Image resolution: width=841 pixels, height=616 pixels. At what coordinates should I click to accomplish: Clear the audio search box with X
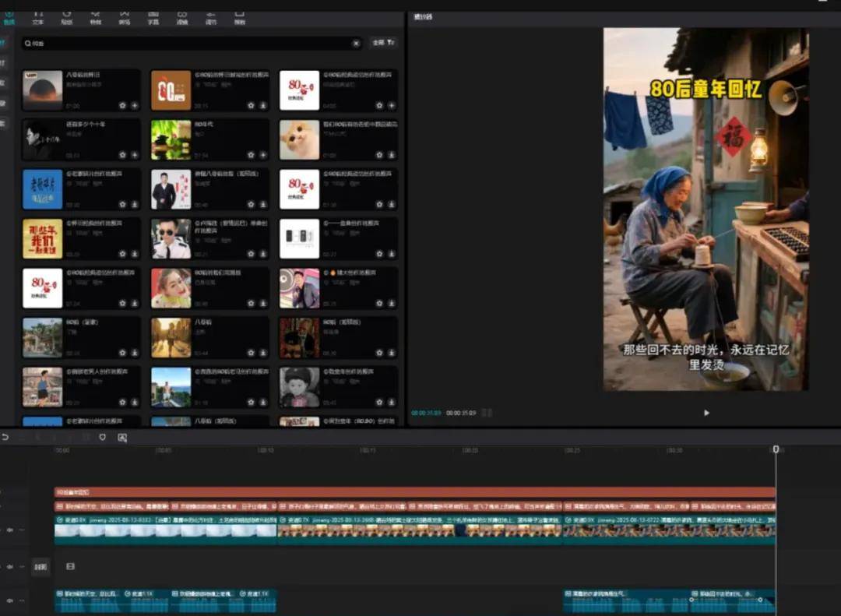point(356,44)
